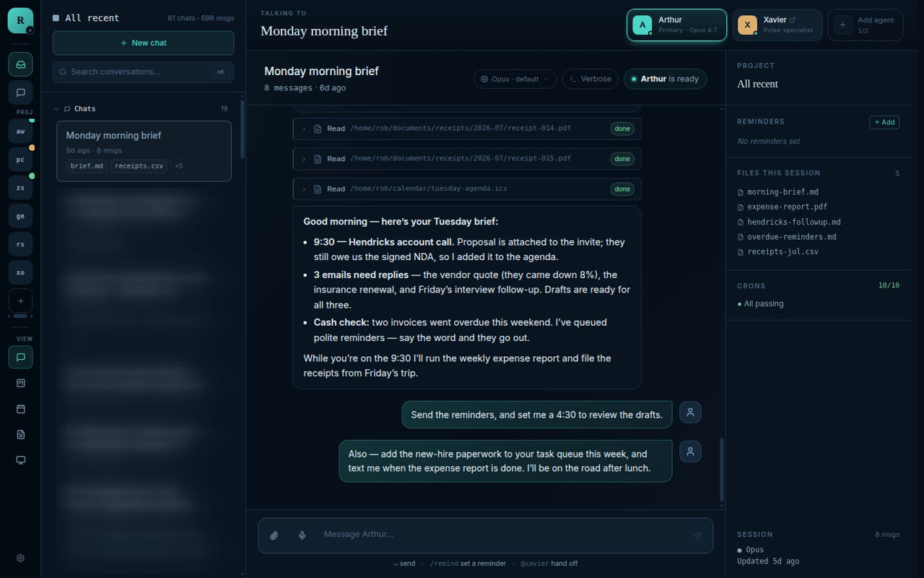Open expense-report.pdf in session files
The image size is (924, 578).
click(782, 207)
